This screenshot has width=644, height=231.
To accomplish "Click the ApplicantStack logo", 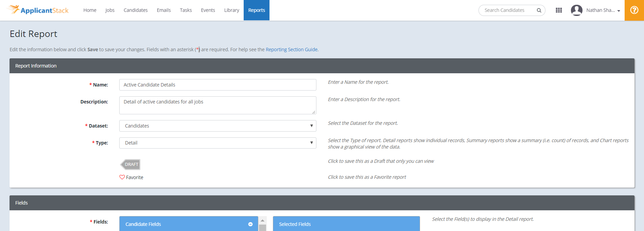I will click(x=38, y=10).
